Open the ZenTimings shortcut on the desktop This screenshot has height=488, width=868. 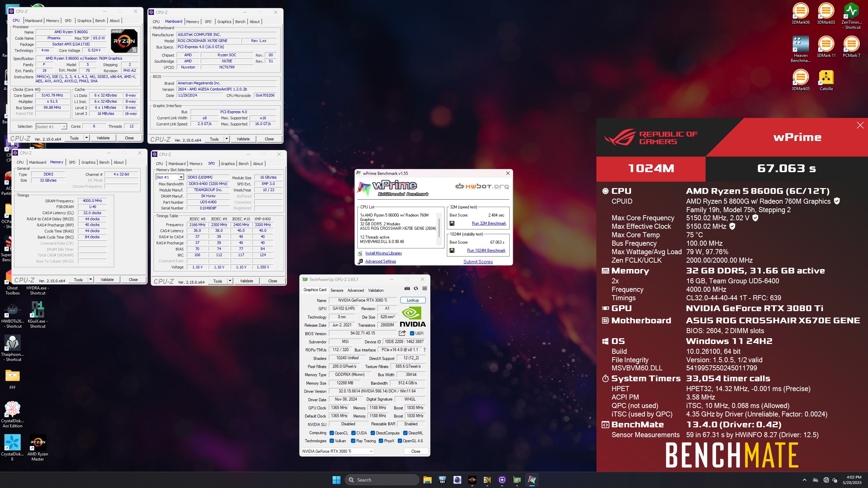[x=851, y=16]
